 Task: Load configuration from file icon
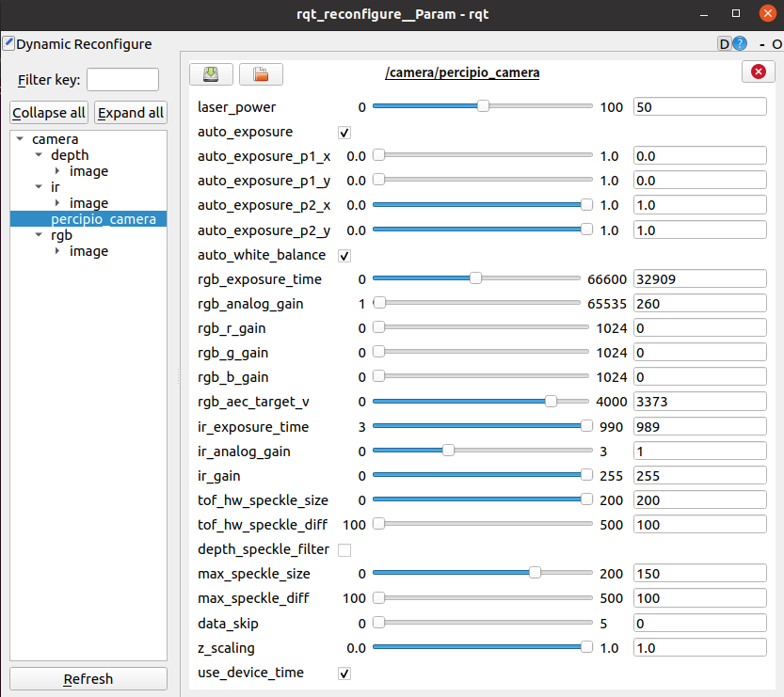[x=261, y=74]
